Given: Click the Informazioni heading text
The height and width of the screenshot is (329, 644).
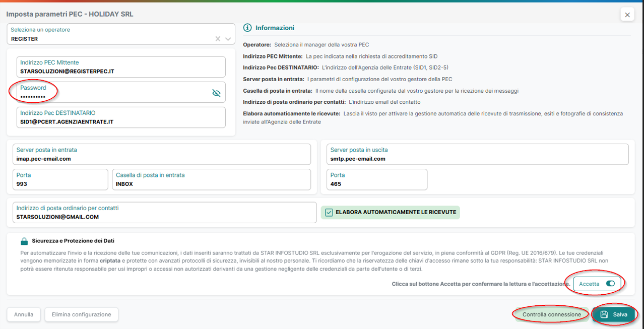Looking at the screenshot, I should click(275, 28).
